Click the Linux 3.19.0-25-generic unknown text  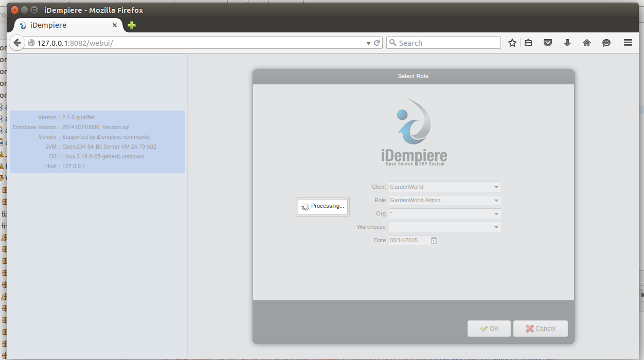[x=103, y=156]
